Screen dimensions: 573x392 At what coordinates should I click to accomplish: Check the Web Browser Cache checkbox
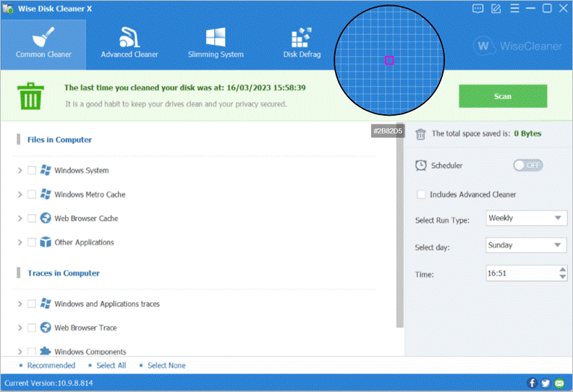coord(32,218)
